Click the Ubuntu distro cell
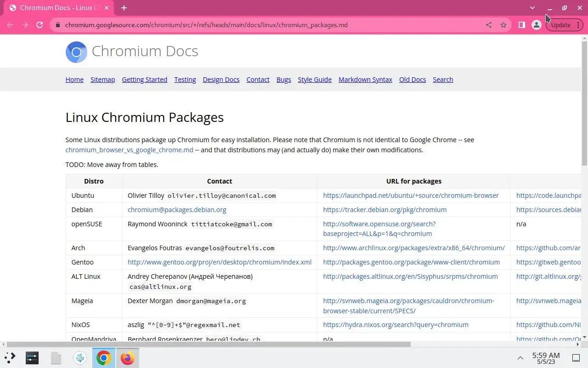 (x=94, y=195)
